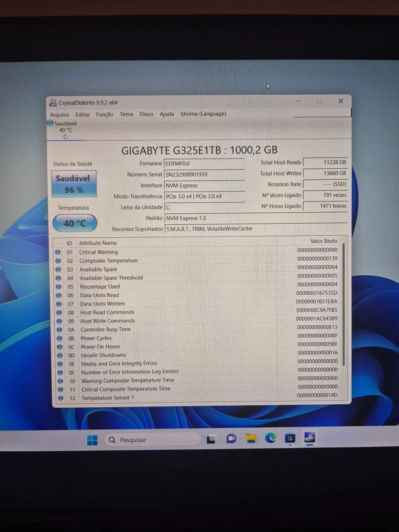The width and height of the screenshot is (399, 532).
Task: Click the serial number field SN232908901939
Action: [204, 175]
